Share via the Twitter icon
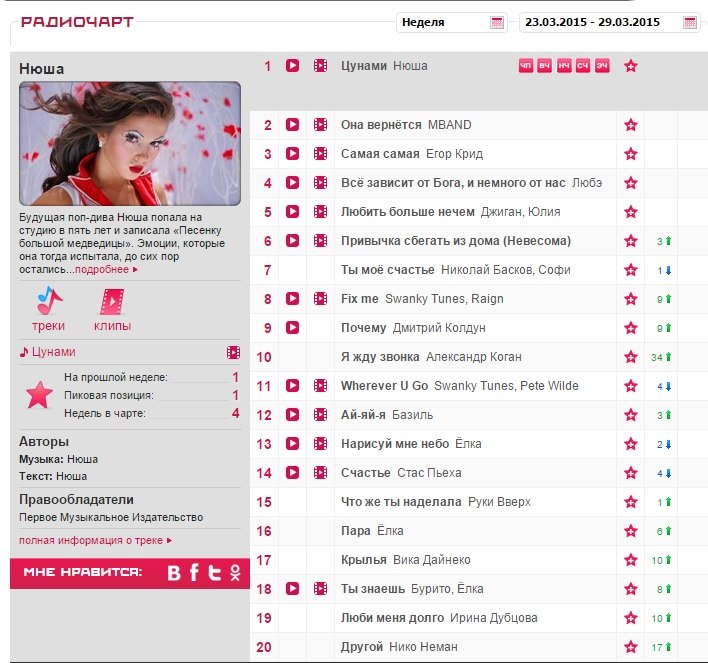The height and width of the screenshot is (663, 708). coord(214,573)
